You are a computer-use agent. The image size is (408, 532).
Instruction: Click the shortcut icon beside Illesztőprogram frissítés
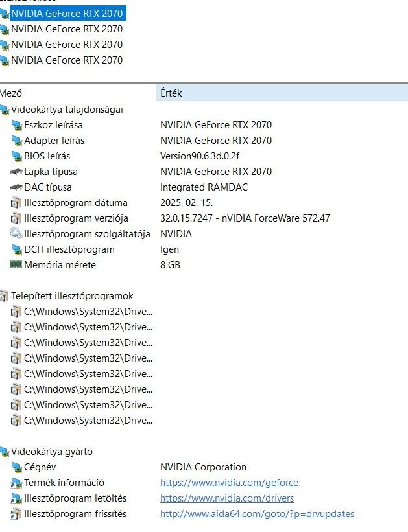point(16,515)
